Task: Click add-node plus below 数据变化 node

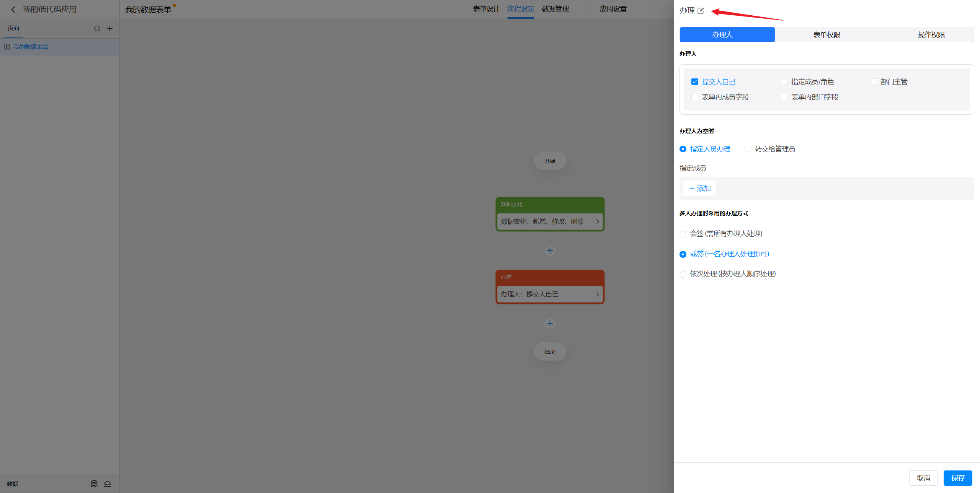Action: pos(550,251)
